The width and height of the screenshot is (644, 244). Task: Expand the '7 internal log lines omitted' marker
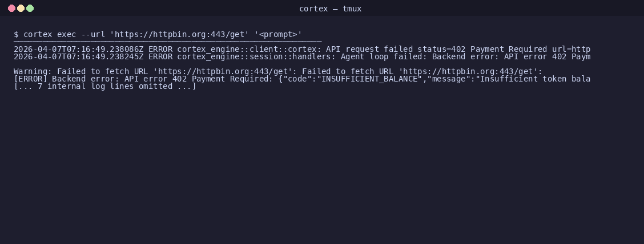pyautogui.click(x=105, y=86)
